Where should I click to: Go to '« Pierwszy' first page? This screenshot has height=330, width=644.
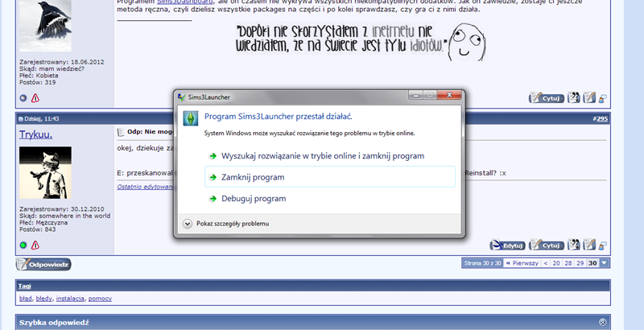point(522,263)
